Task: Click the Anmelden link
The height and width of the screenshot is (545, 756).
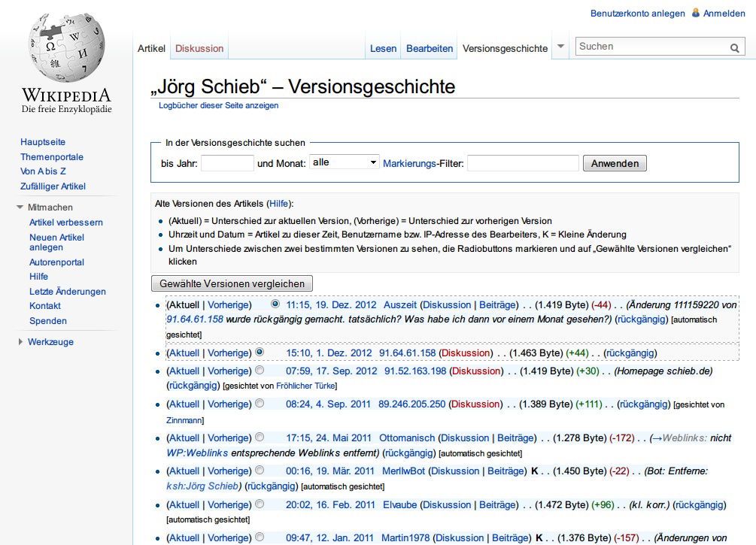Action: tap(724, 14)
